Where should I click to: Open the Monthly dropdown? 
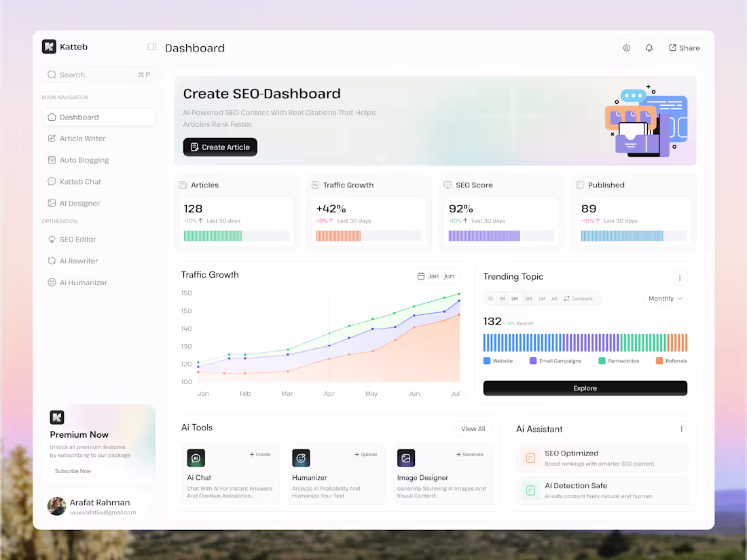666,299
